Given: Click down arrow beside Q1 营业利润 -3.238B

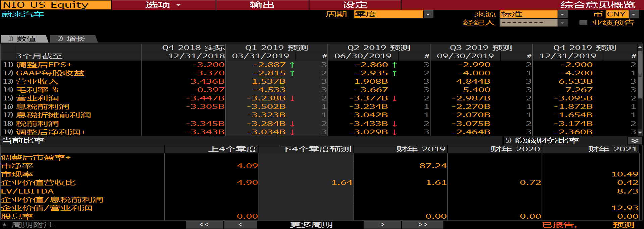Looking at the screenshot, I should (292, 98).
